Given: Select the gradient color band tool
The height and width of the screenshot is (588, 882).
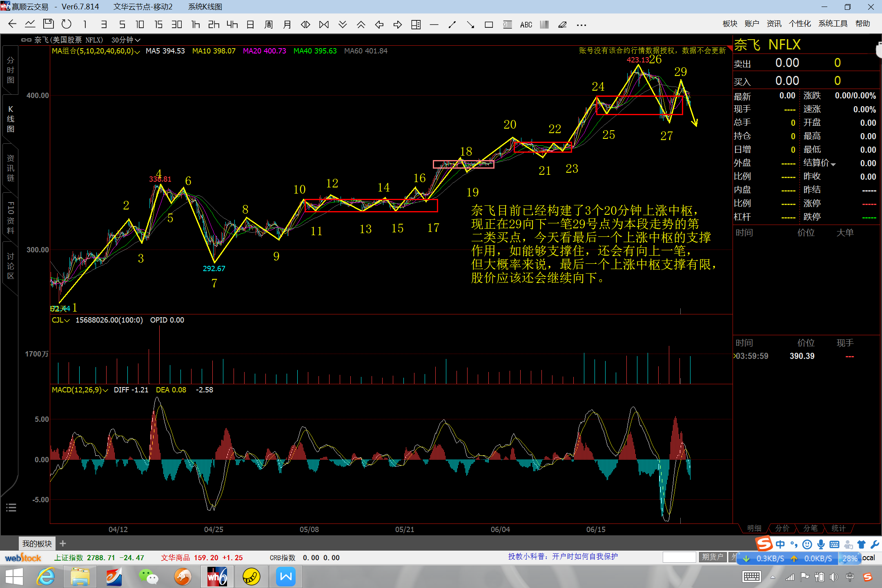Looking at the screenshot, I should click(x=544, y=25).
